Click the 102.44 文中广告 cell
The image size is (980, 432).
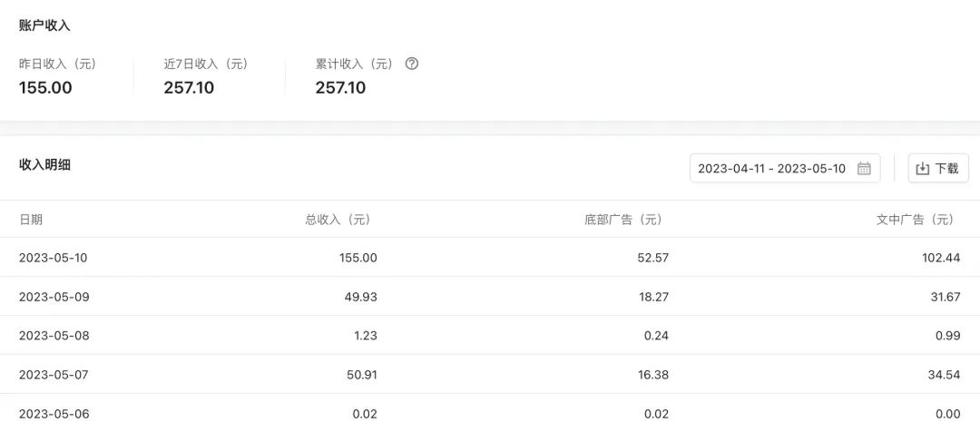coord(940,258)
